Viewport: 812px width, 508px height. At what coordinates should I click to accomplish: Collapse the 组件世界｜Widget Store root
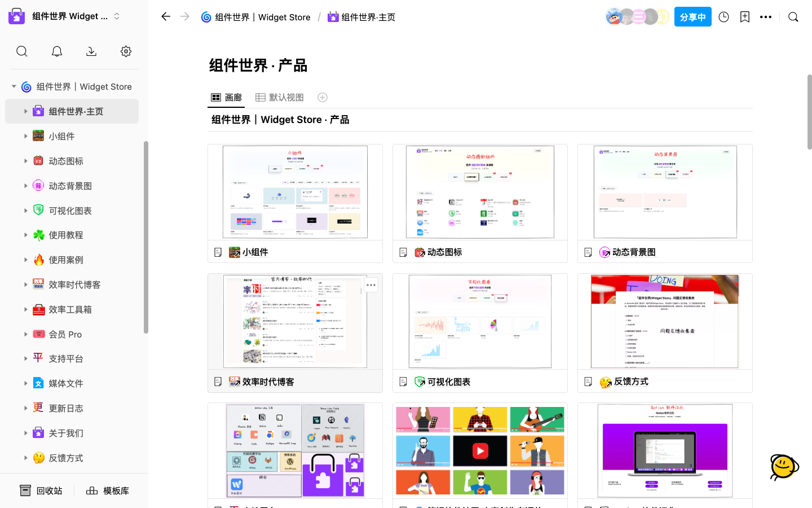pos(14,86)
